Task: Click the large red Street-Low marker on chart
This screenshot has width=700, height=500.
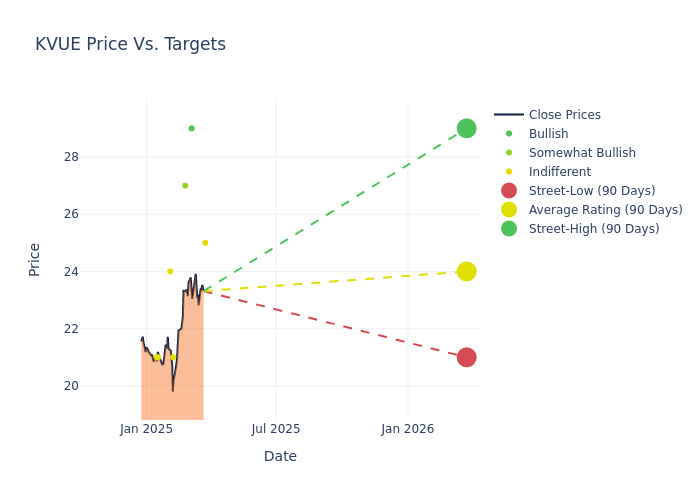Action: pyautogui.click(x=466, y=357)
